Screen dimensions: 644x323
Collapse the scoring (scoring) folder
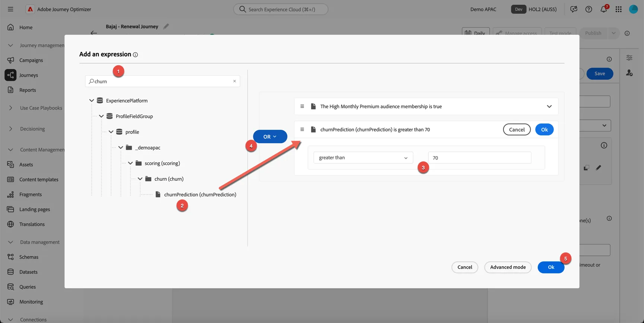pyautogui.click(x=130, y=163)
